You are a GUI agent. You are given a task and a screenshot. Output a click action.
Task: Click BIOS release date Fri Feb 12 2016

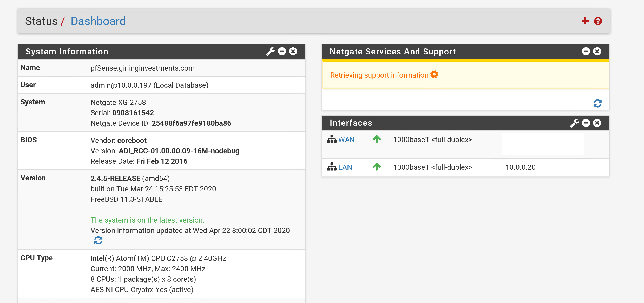[x=162, y=161]
